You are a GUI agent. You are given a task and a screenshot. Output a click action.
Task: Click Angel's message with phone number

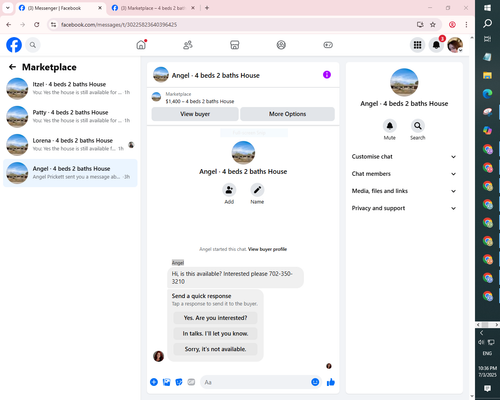pos(235,278)
